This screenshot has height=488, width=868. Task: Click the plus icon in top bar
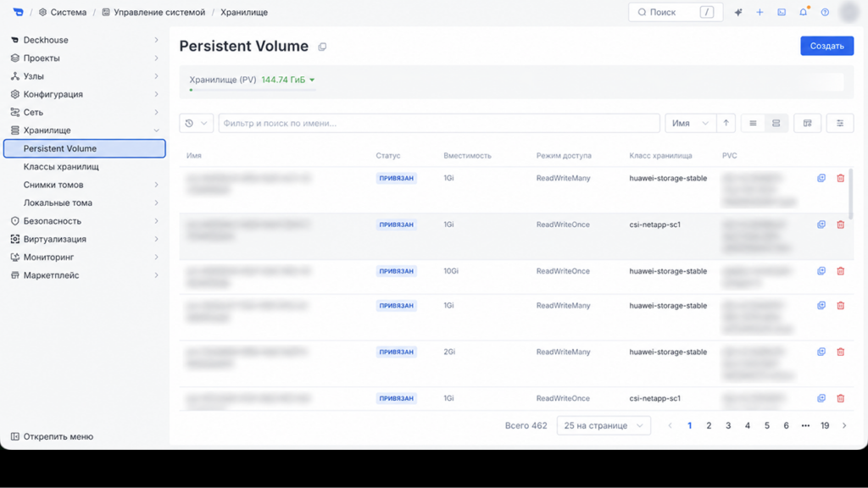759,12
